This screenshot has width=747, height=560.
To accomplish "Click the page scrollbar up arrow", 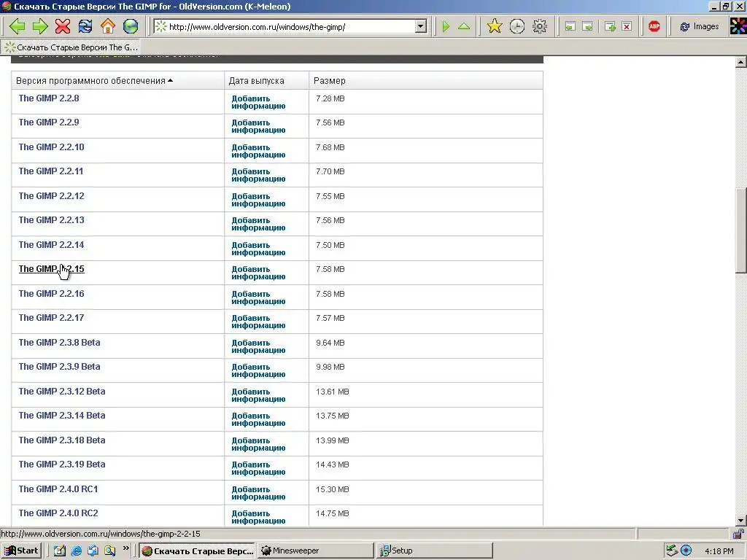I will (x=741, y=62).
